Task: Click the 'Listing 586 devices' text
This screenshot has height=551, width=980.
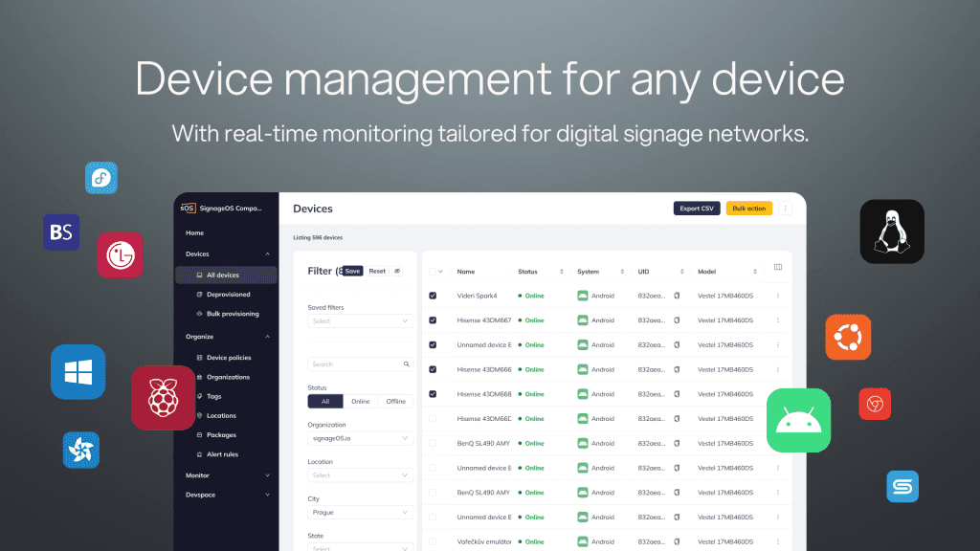Action: pos(318,237)
